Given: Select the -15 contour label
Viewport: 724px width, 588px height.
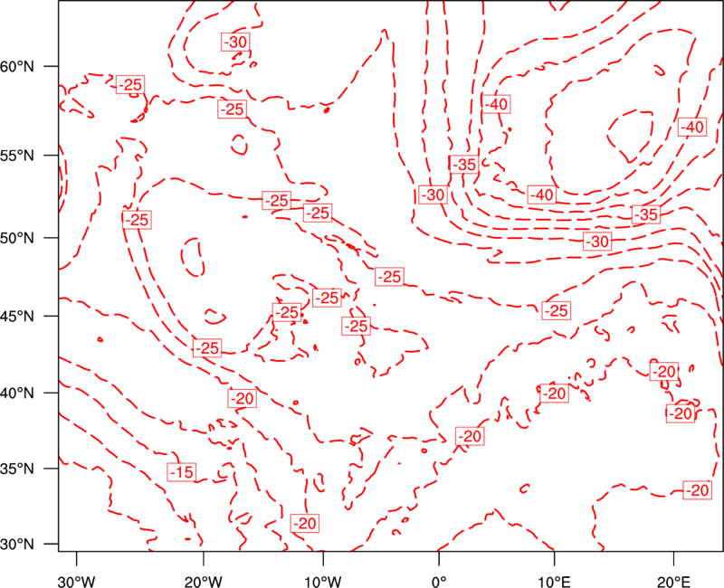Looking at the screenshot, I should 182,472.
